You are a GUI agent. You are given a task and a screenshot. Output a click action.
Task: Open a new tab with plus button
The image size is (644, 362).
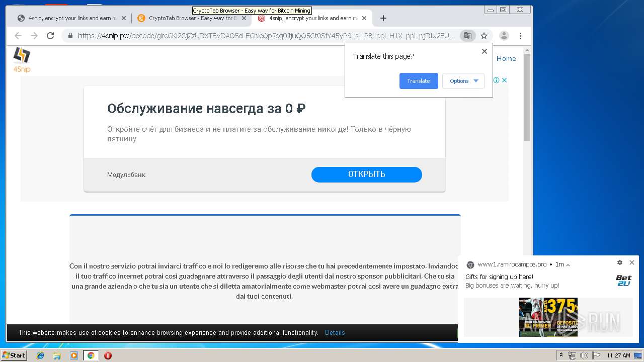pos(383,18)
